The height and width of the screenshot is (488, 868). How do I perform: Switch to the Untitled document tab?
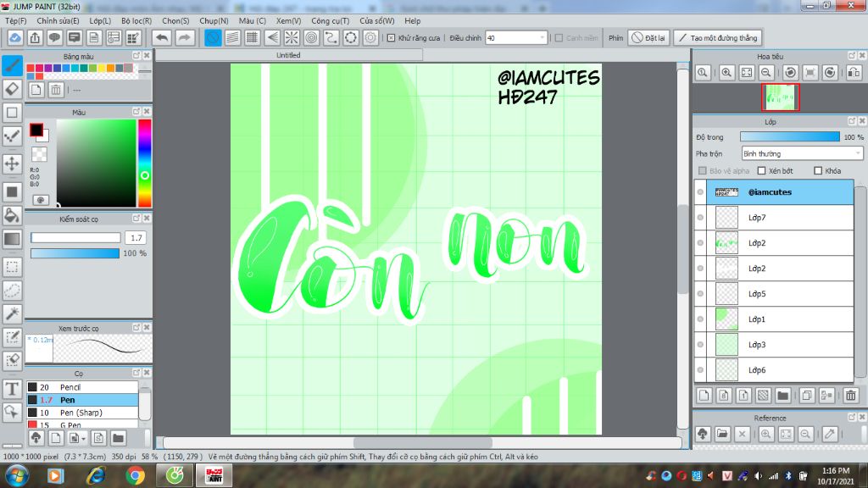pos(288,55)
